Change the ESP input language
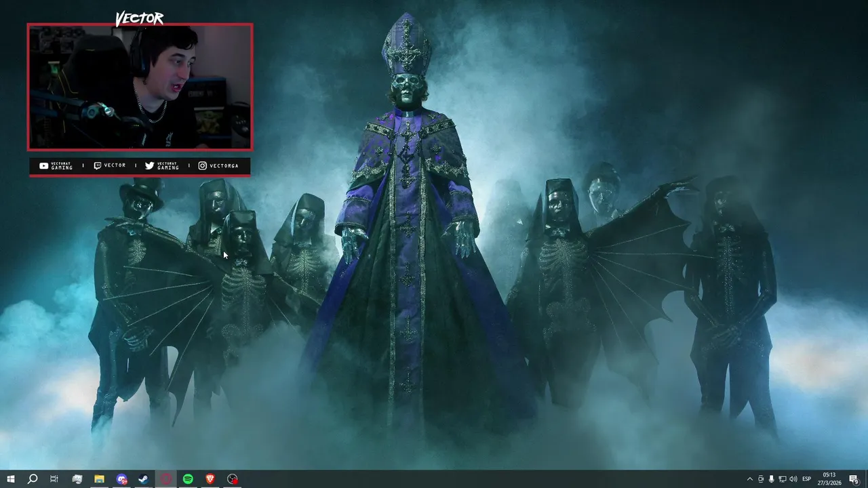This screenshot has height=488, width=868. tap(807, 479)
